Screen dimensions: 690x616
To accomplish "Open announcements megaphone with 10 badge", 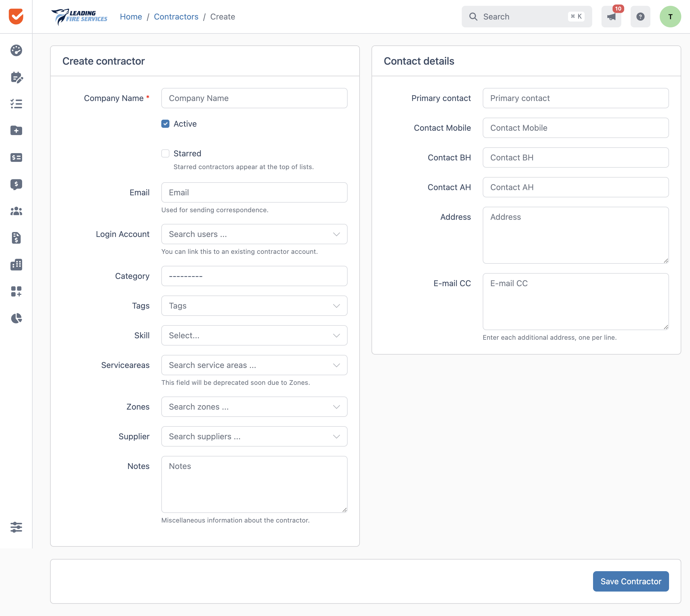I will [611, 17].
